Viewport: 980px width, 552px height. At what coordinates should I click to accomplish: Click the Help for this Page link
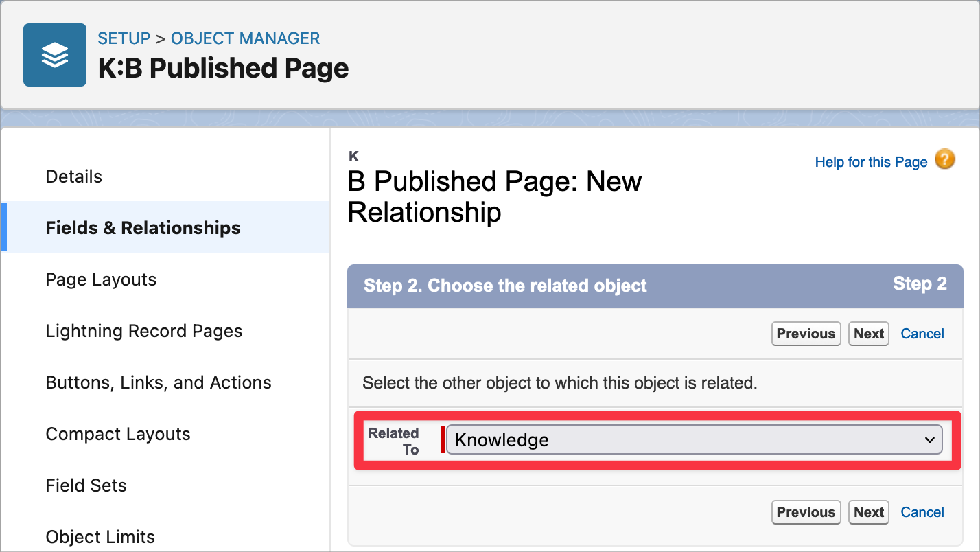coord(871,161)
